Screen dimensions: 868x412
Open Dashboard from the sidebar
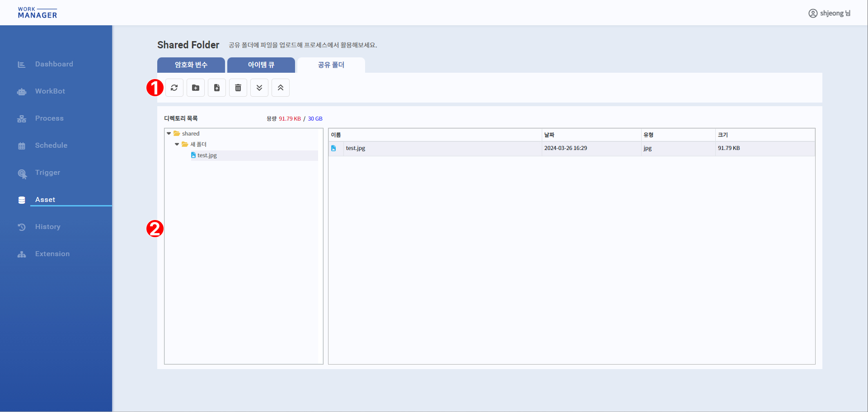pyautogui.click(x=54, y=64)
